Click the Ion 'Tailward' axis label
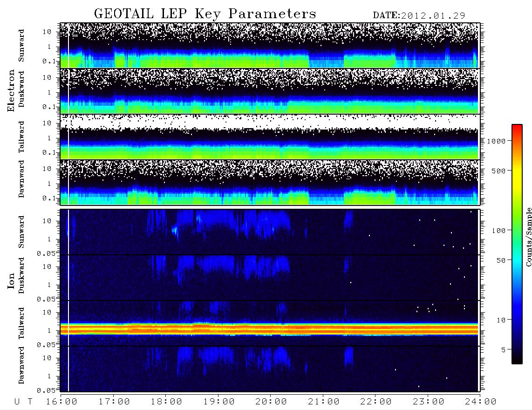532x410 pixels. pos(21,323)
